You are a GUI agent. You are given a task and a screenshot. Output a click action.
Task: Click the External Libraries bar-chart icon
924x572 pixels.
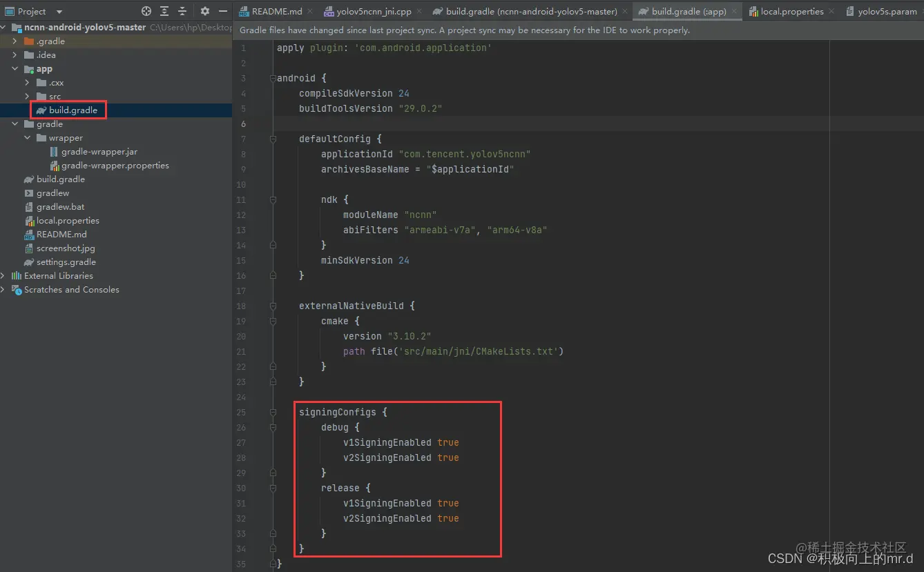coord(17,276)
